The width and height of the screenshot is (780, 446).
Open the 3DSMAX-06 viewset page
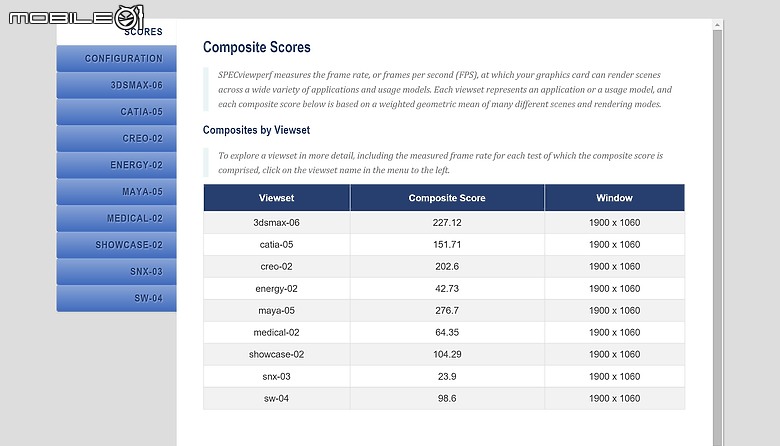pos(116,85)
